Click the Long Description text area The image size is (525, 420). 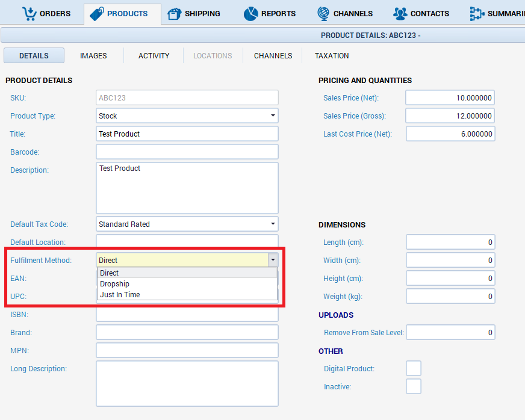pyautogui.click(x=187, y=383)
